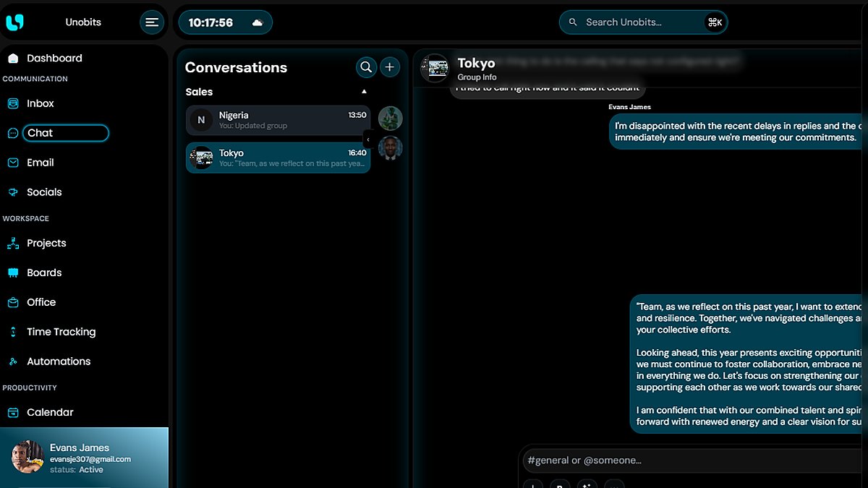Screen dimensions: 868x488
Task: Click the Unobits logo icon
Action: (x=14, y=22)
